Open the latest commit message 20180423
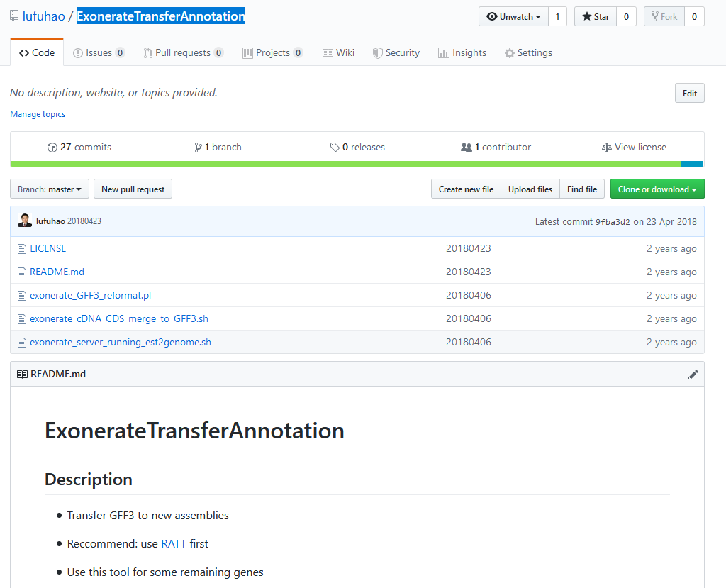726x588 pixels. (84, 221)
